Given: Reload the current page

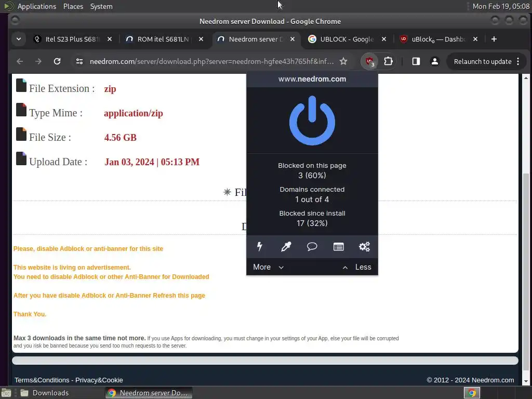Looking at the screenshot, I should [57, 61].
